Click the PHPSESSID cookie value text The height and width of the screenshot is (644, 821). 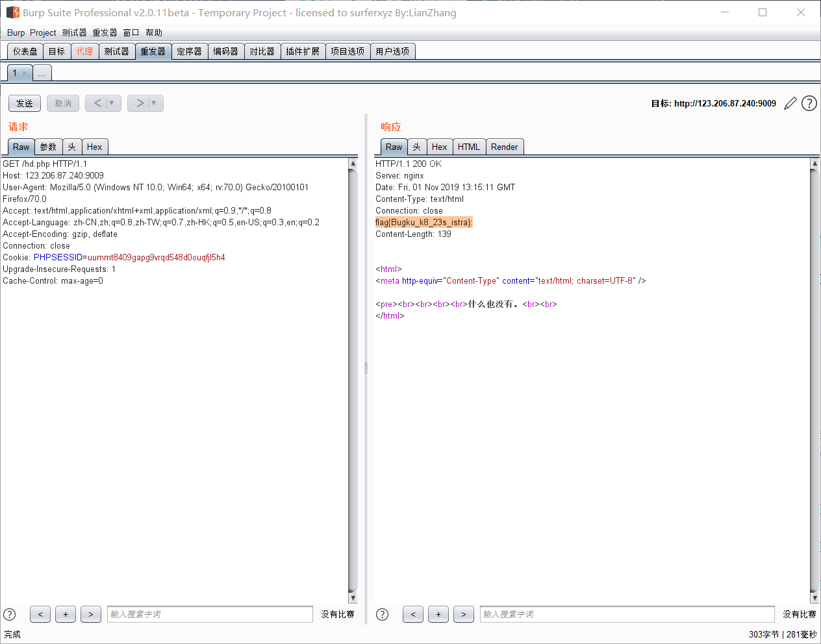[x=157, y=258]
